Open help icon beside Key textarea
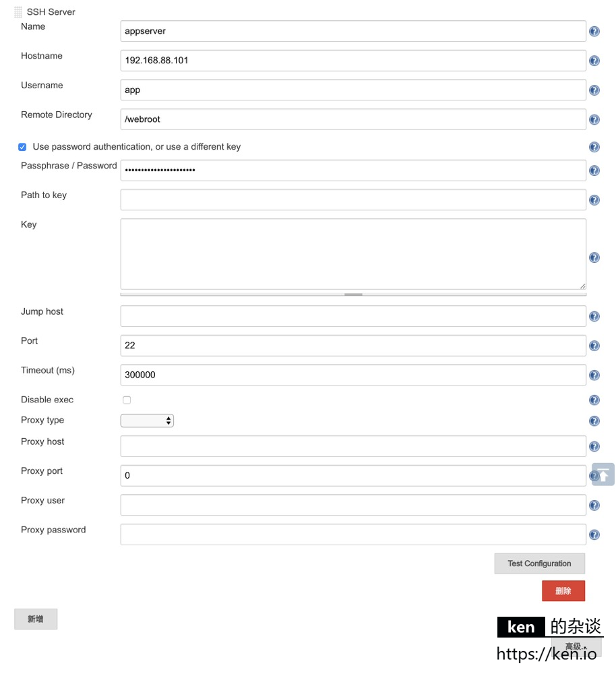Viewport: 616px width, 674px height. click(x=594, y=257)
